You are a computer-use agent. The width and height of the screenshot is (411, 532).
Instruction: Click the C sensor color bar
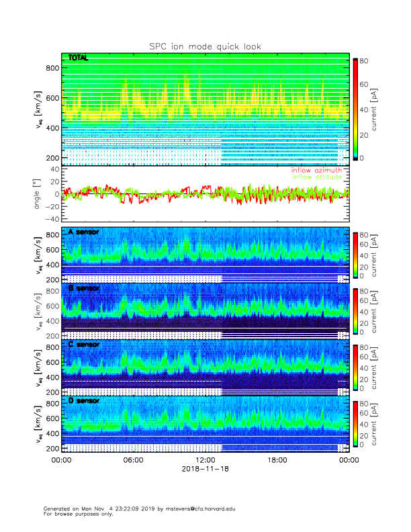[355, 367]
